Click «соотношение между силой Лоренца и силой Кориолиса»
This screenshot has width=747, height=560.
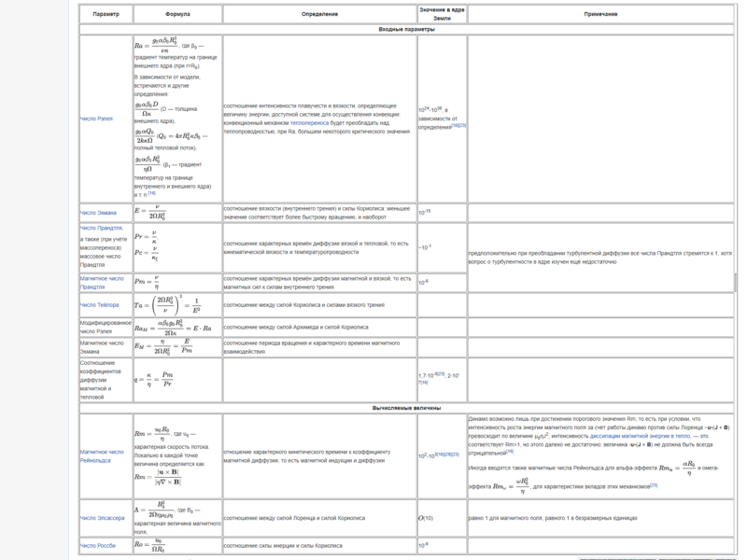click(294, 518)
